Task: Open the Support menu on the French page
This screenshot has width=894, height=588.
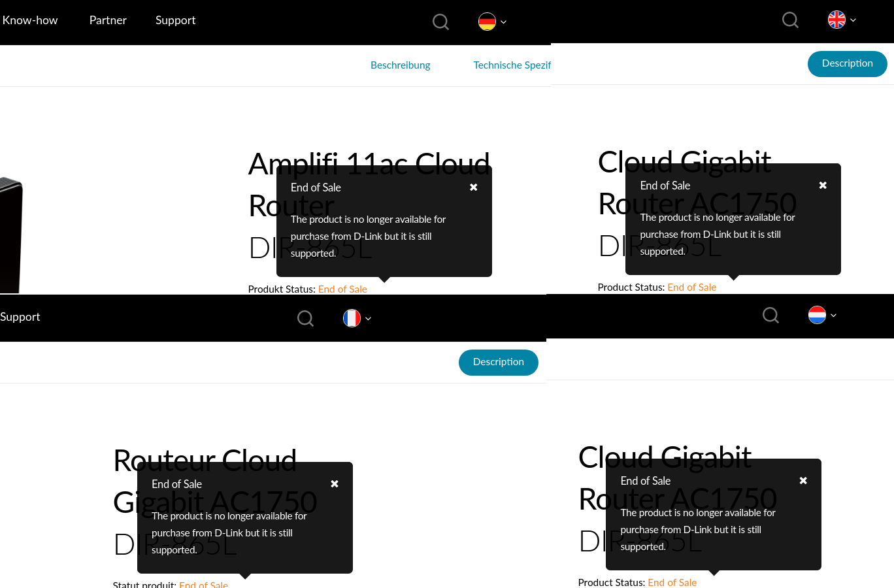Action: tap(20, 317)
